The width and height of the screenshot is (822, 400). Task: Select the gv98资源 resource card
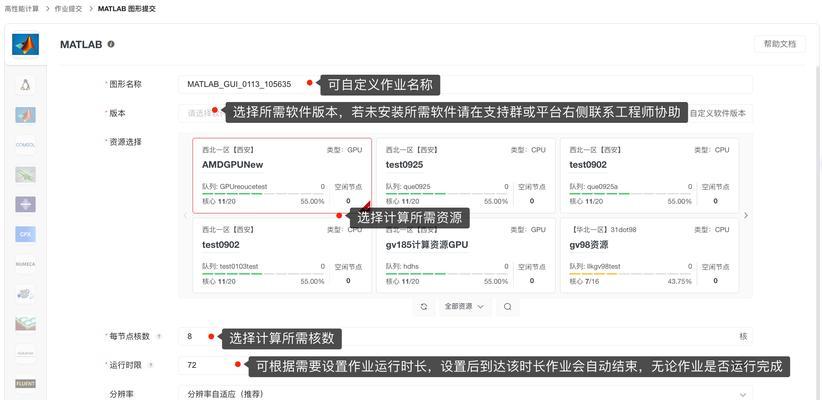[x=650, y=255]
